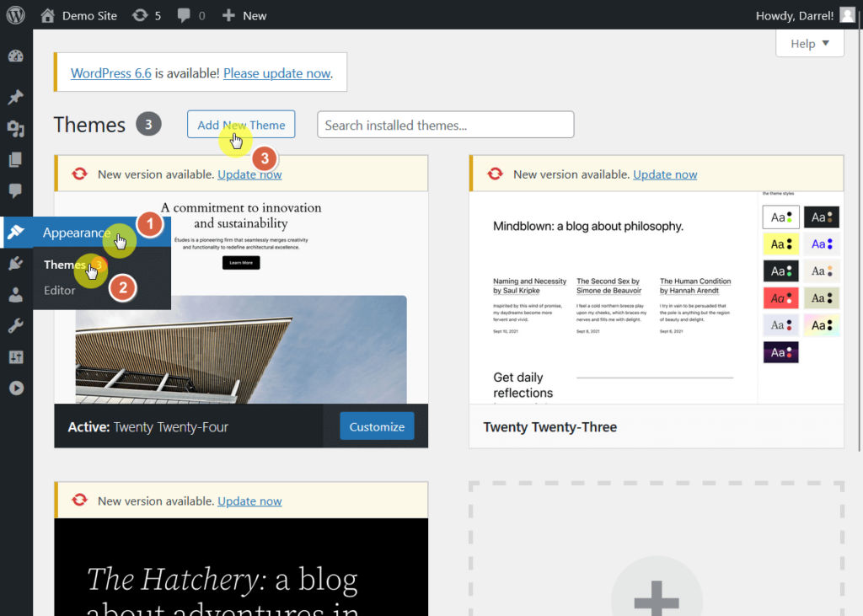Viewport: 863px width, 616px height.
Task: Open the WordPress logo menu
Action: 16,15
